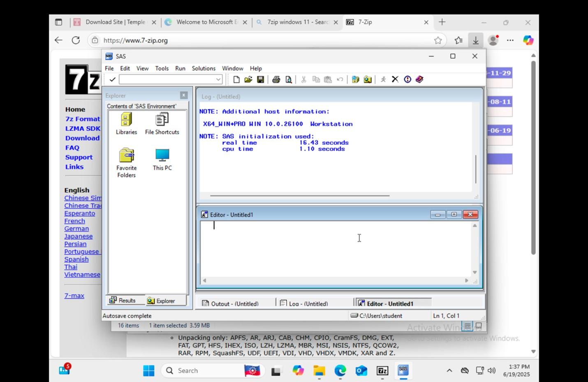Image resolution: width=588 pixels, height=382 pixels.
Task: Open a file with the folder toolbar icon
Action: (x=248, y=79)
